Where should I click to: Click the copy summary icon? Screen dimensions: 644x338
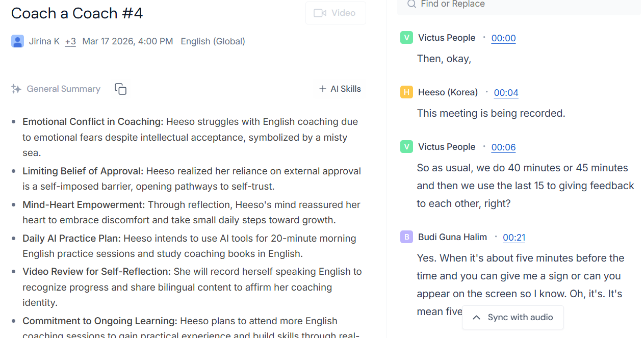pyautogui.click(x=120, y=89)
